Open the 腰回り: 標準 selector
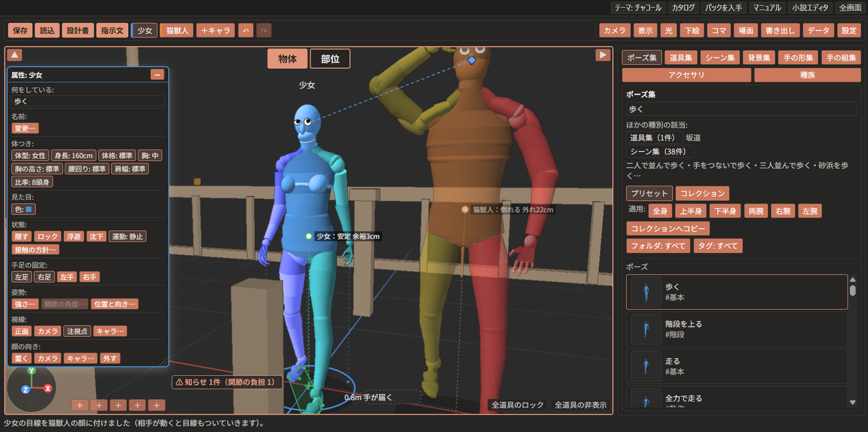The image size is (868, 432). 87,169
